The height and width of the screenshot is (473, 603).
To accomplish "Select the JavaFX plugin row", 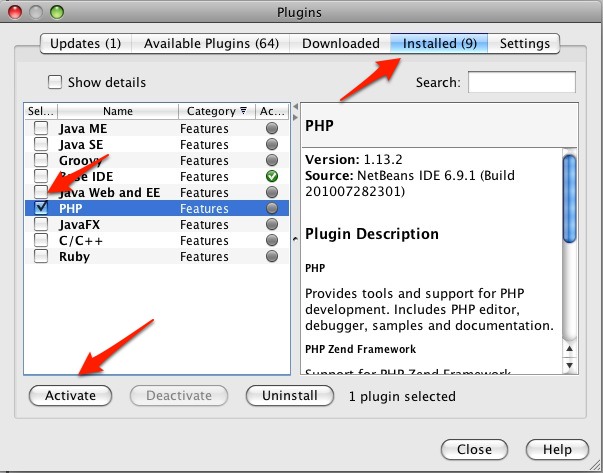I will click(157, 224).
